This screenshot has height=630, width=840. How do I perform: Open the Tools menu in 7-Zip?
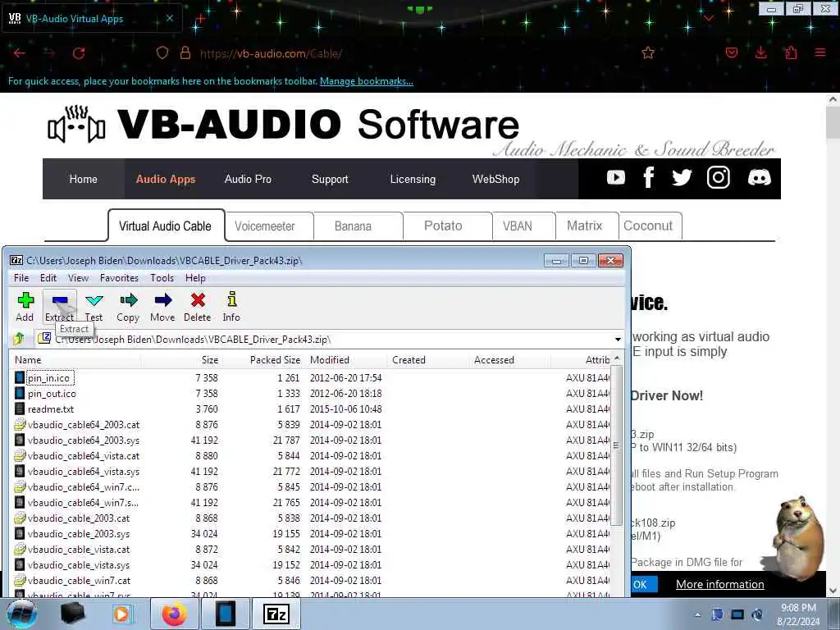click(162, 278)
